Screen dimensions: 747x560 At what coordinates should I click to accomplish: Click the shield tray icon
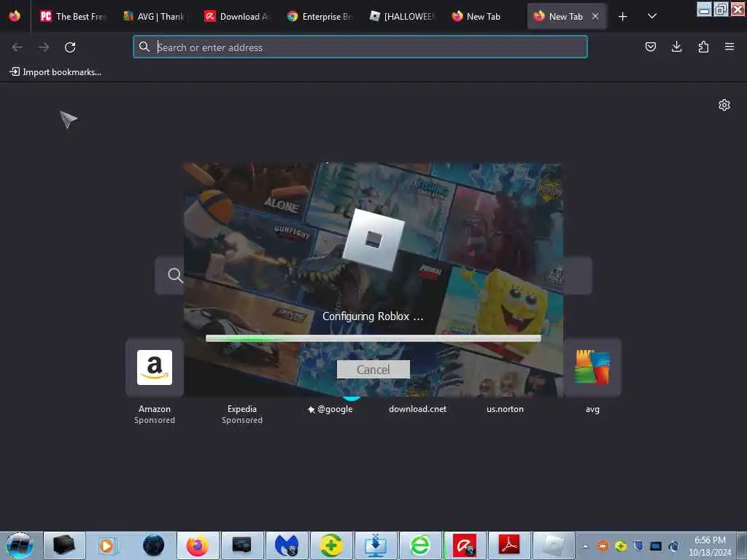(638, 545)
